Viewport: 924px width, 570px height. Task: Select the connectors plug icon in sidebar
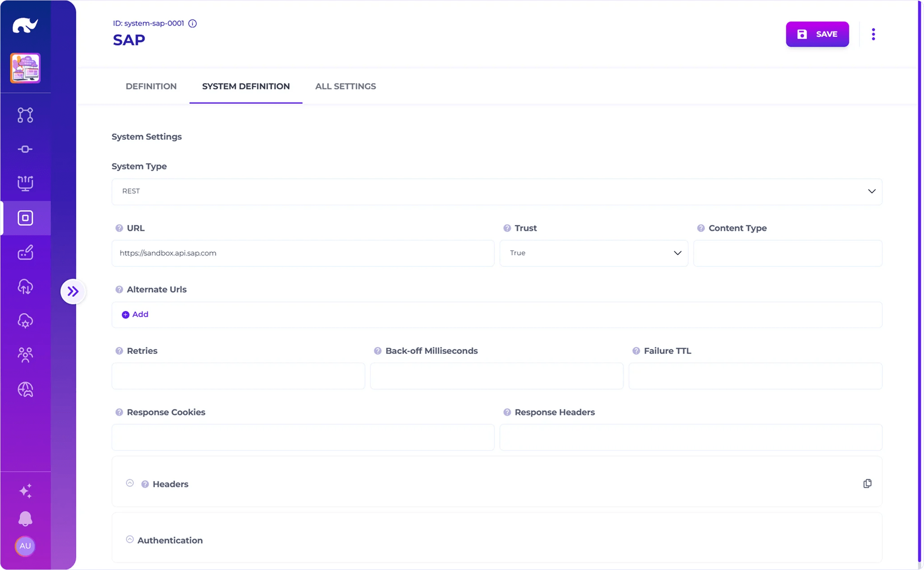tap(25, 149)
